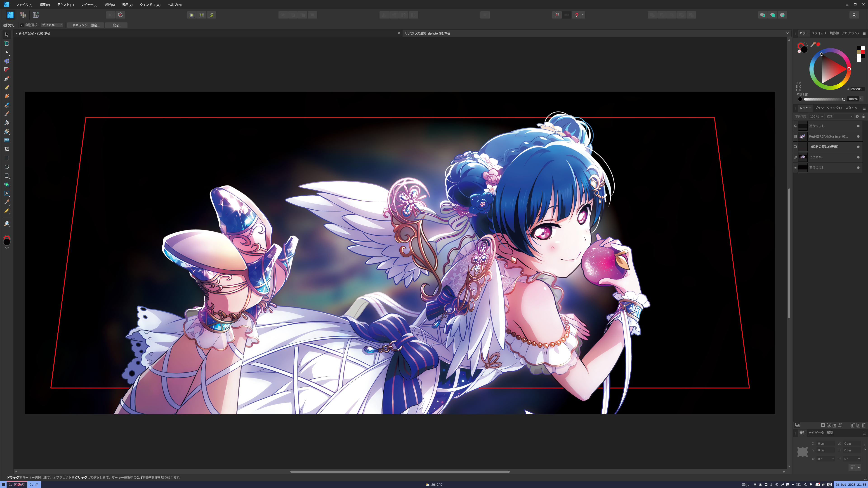868x488 pixels.
Task: Select the Pen tool
Action: (x=7, y=79)
